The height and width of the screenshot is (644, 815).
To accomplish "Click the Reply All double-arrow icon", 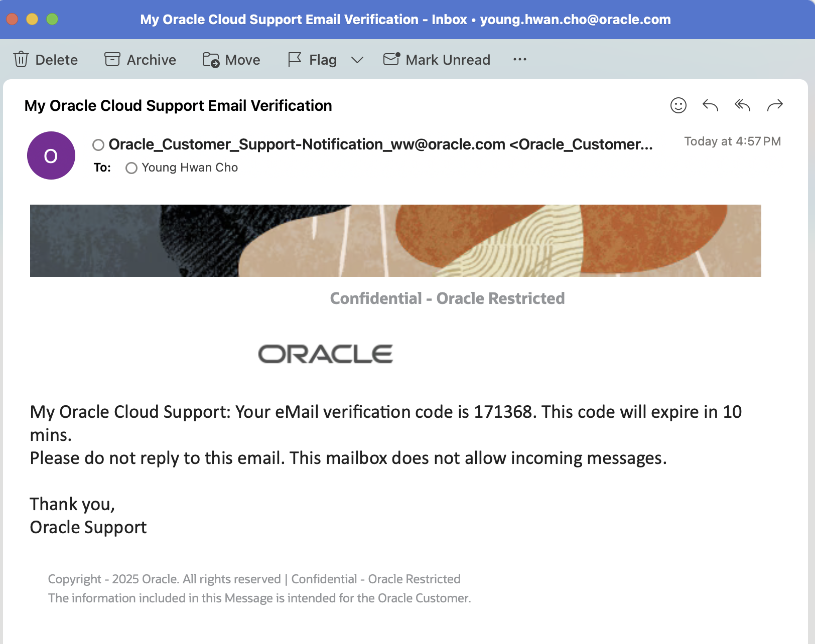I will 742,105.
